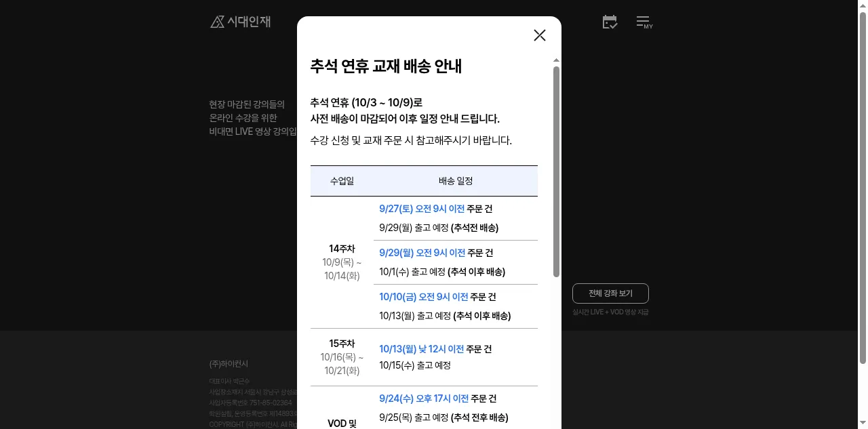This screenshot has height=429, width=868.
Task: Click the 9/29(월) 출고 예정 line
Action: pyautogui.click(x=439, y=228)
